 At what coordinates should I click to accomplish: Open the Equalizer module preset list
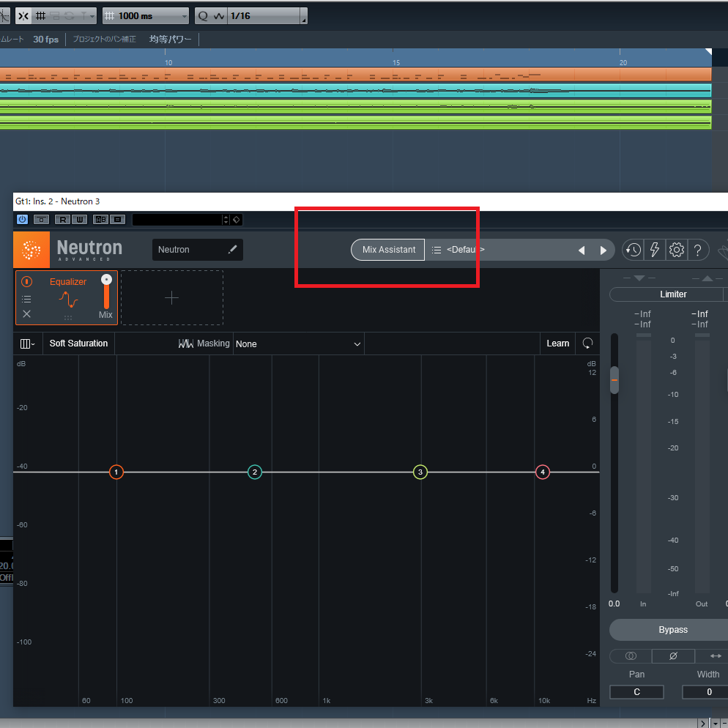tap(26, 299)
